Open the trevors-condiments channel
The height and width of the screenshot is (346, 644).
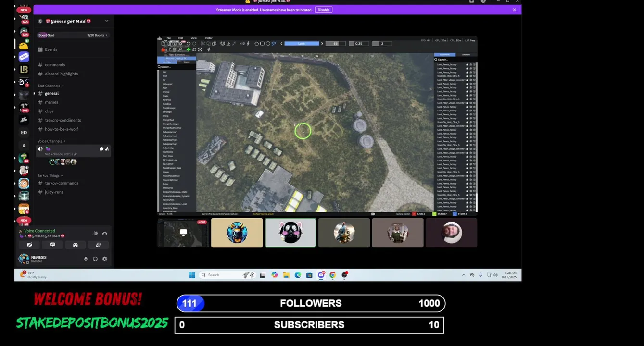[63, 120]
